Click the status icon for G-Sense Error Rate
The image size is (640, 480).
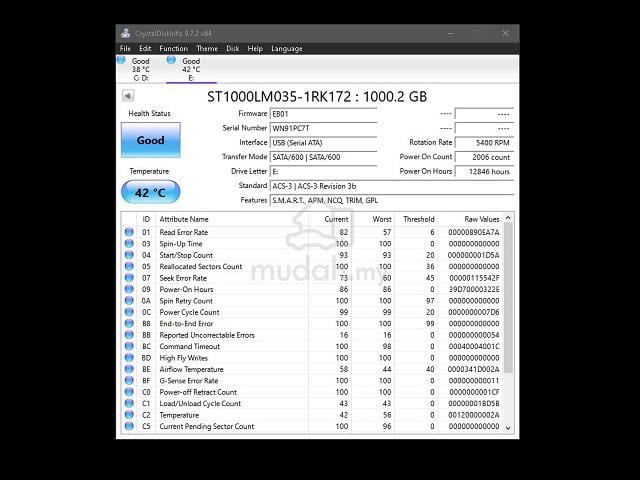[x=129, y=380]
